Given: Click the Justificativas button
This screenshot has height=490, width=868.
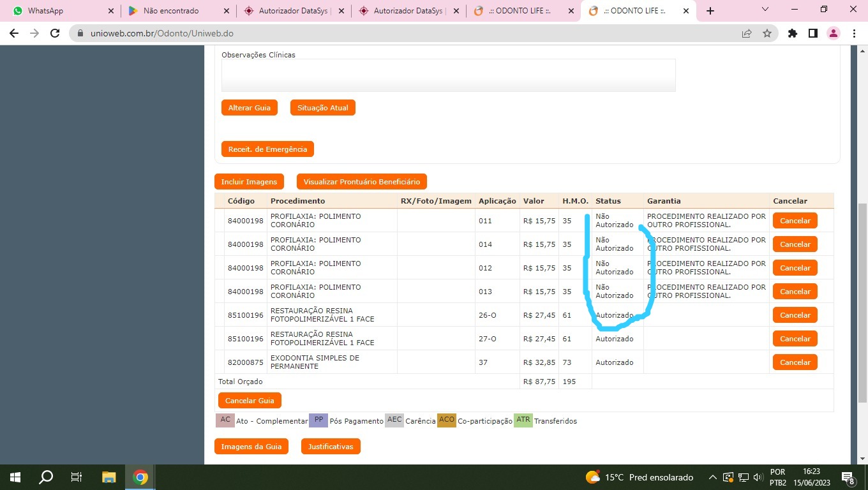Looking at the screenshot, I should (331, 447).
